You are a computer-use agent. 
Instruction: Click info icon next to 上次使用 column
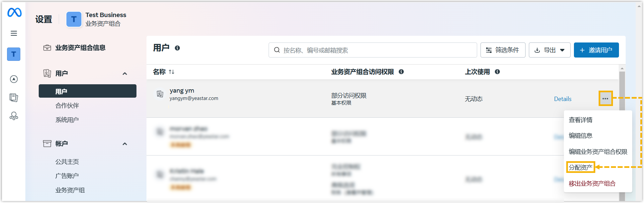click(x=497, y=72)
